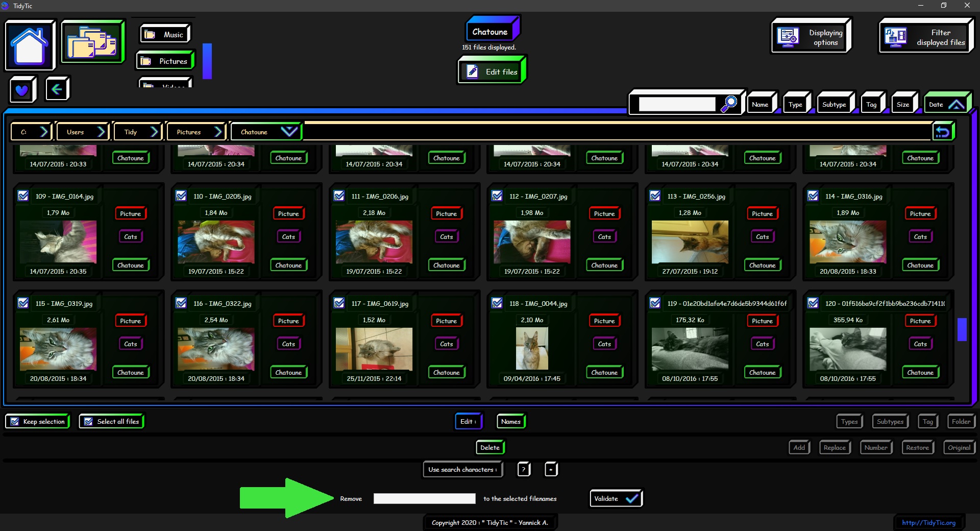This screenshot has width=980, height=531.
Task: Toggle Date sort direction arrow
Action: pyautogui.click(x=956, y=105)
